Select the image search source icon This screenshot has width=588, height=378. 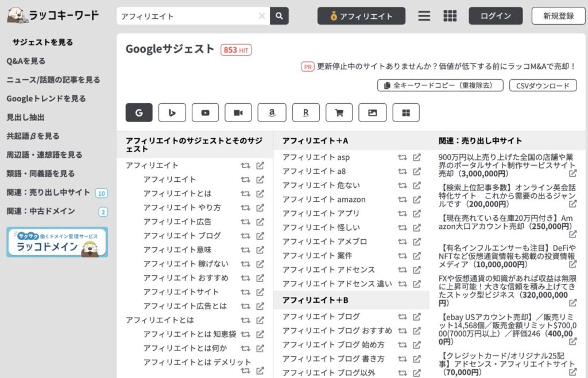(372, 112)
